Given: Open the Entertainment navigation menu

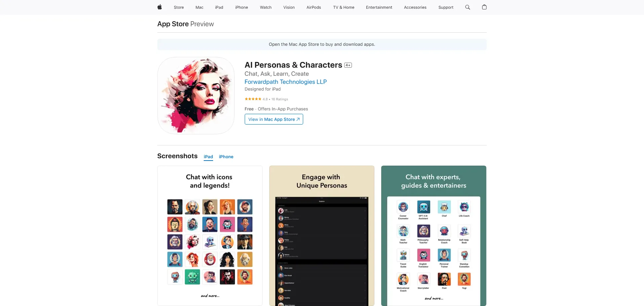Looking at the screenshot, I should pyautogui.click(x=379, y=7).
